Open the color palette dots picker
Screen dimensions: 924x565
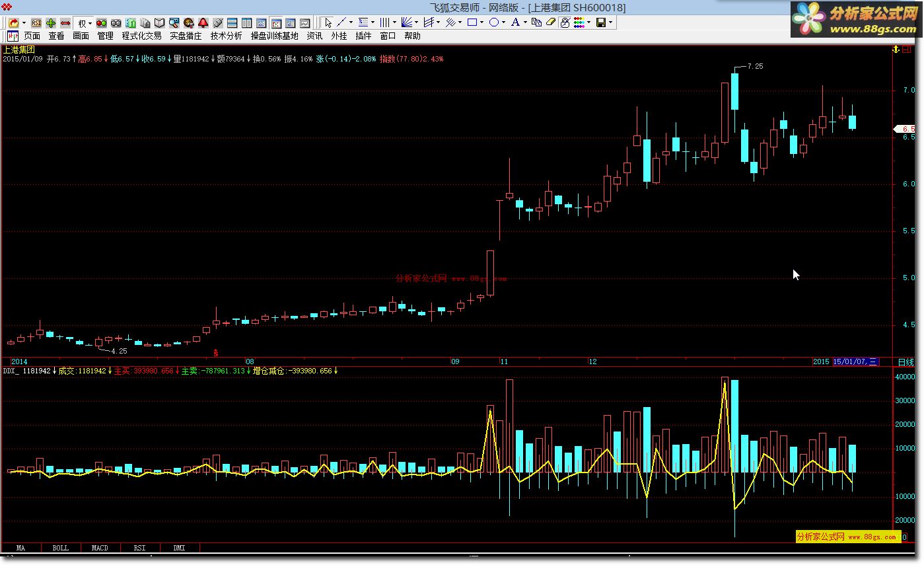[x=579, y=22]
